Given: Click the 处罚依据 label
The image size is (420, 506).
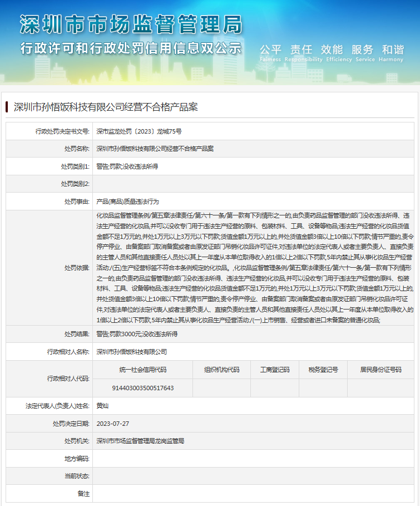Looking at the screenshot, I should click(x=77, y=268).
